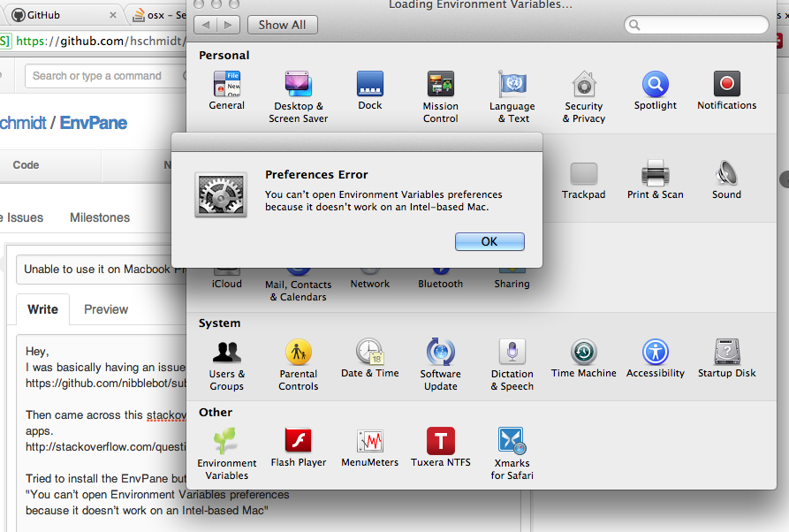The image size is (789, 532).
Task: Select Write tab in issue editor
Action: pos(42,309)
